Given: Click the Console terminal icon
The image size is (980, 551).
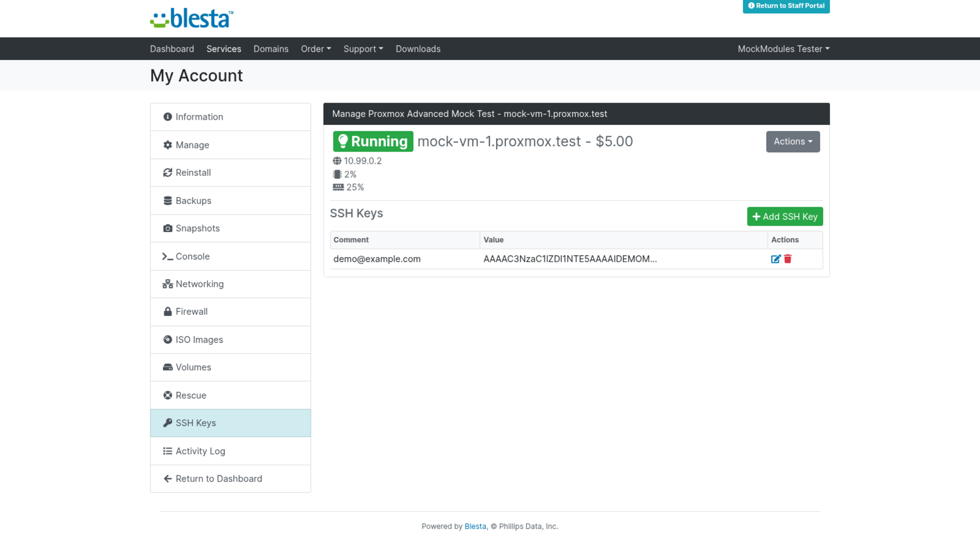Looking at the screenshot, I should [167, 256].
